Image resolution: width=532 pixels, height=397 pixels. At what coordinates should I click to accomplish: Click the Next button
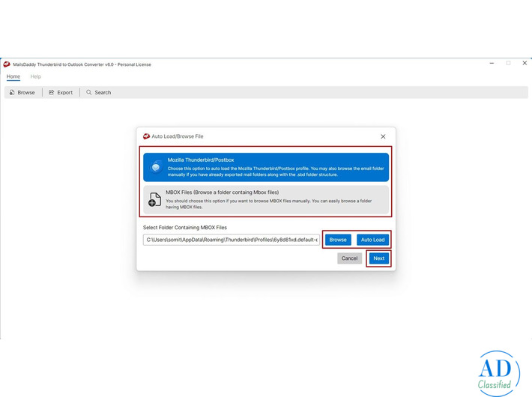point(378,258)
